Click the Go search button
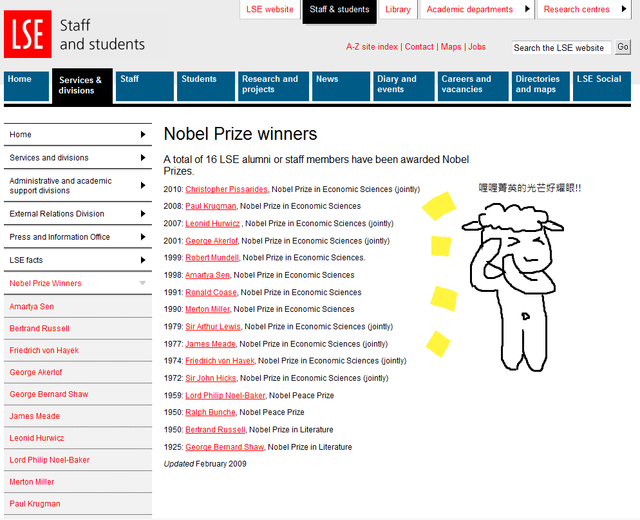Screen dimensions: 640x520 pyautogui.click(x=623, y=47)
